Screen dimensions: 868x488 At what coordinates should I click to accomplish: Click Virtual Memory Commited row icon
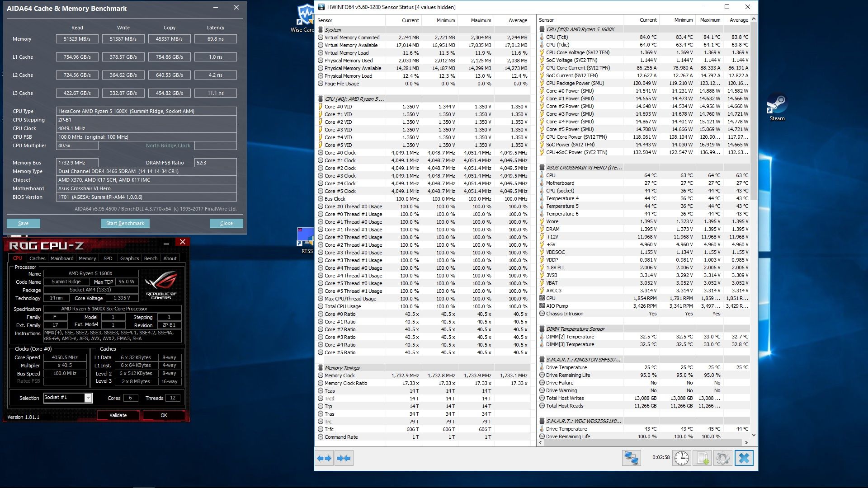coord(321,38)
